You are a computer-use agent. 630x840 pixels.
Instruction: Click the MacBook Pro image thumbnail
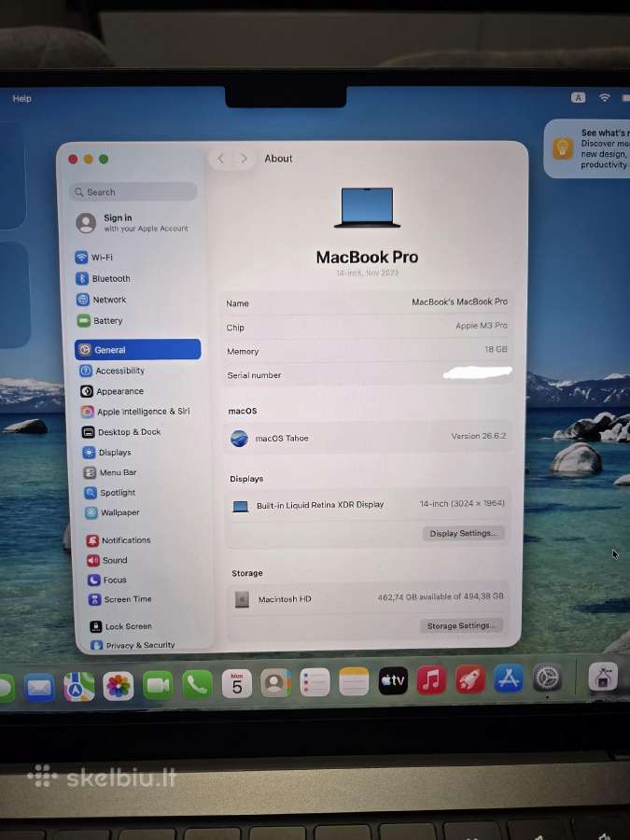pyautogui.click(x=367, y=207)
